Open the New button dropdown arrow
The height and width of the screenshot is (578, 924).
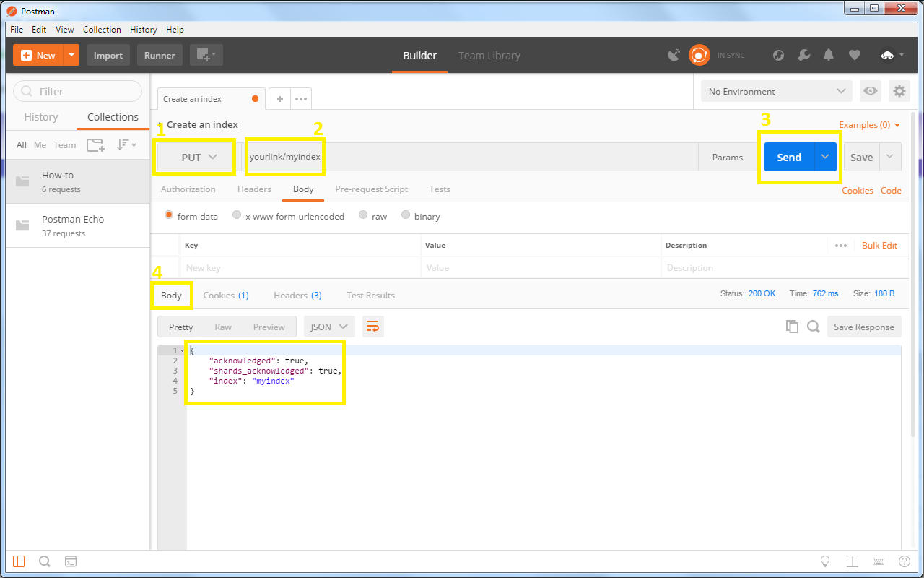[x=71, y=55]
